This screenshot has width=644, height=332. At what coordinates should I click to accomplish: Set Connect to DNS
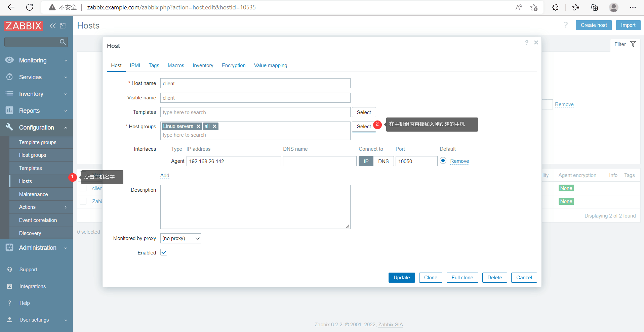384,161
